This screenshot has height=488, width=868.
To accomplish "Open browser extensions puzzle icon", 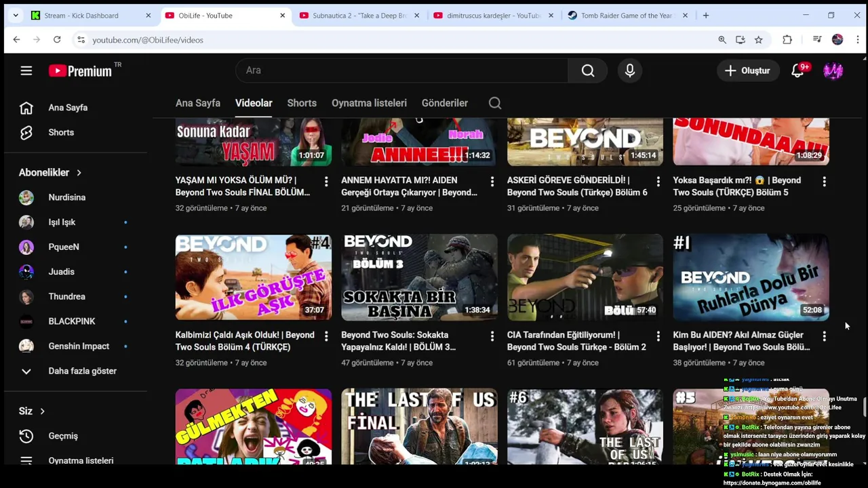I will pyautogui.click(x=787, y=40).
